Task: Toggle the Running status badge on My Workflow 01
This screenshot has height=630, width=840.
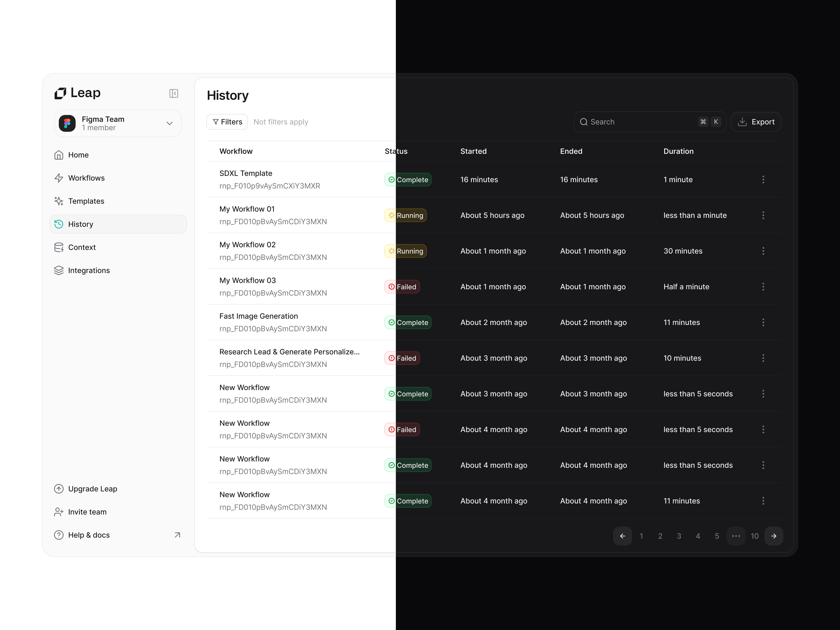Action: [x=405, y=215]
